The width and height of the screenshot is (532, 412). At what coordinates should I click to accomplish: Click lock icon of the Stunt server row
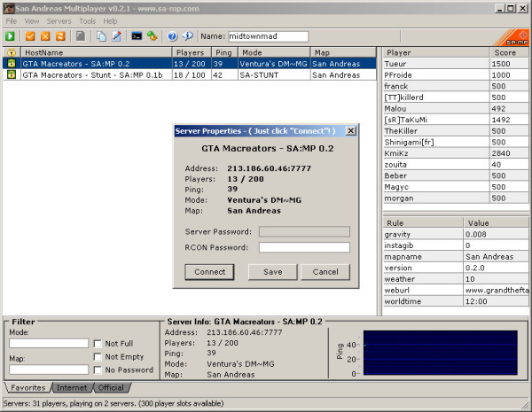point(12,74)
